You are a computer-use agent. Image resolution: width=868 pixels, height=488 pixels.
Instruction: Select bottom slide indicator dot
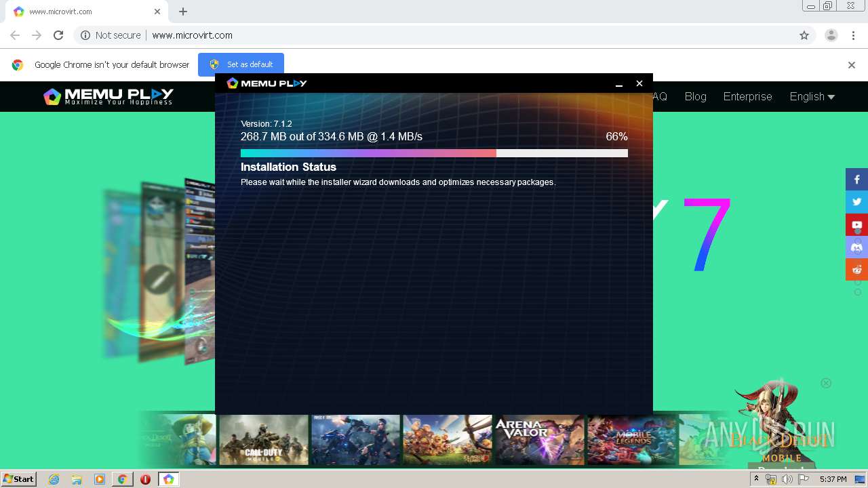click(858, 292)
